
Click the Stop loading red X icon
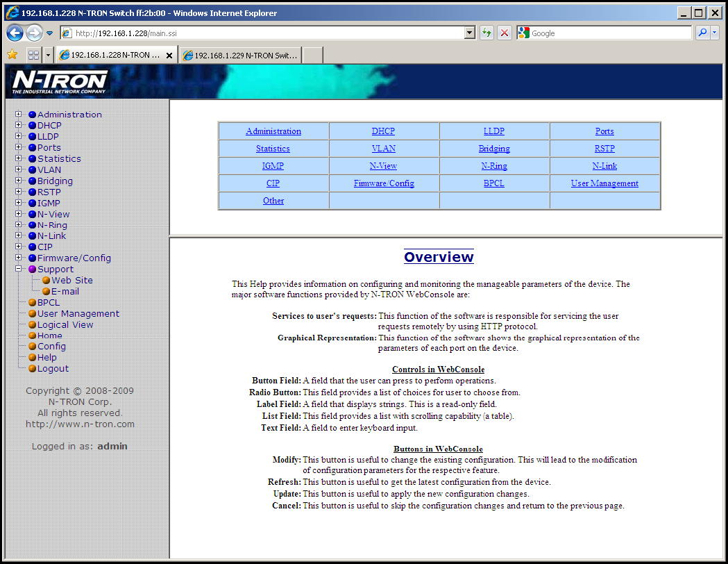[505, 33]
